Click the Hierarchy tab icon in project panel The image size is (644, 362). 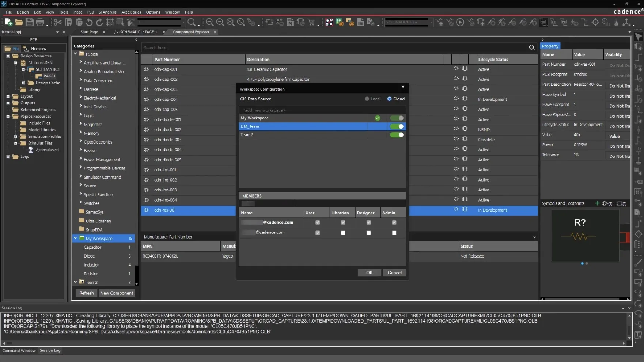(26, 48)
